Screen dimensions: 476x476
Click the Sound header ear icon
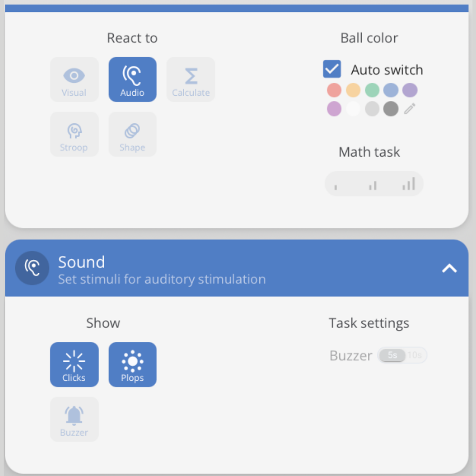click(32, 268)
